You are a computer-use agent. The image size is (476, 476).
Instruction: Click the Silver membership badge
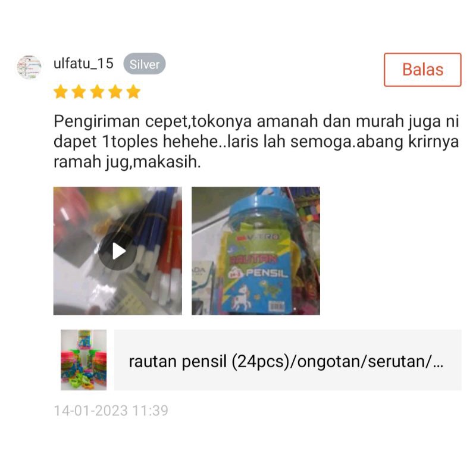(145, 64)
